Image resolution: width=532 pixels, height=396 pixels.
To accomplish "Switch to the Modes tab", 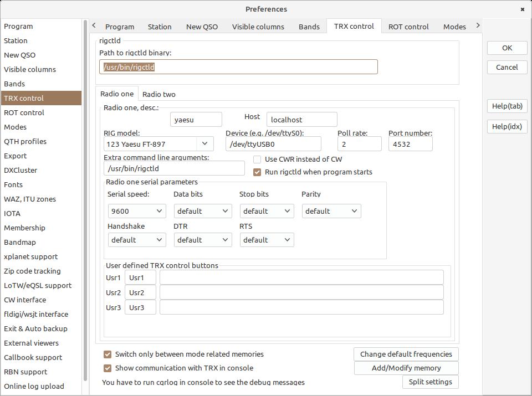I will [x=454, y=27].
